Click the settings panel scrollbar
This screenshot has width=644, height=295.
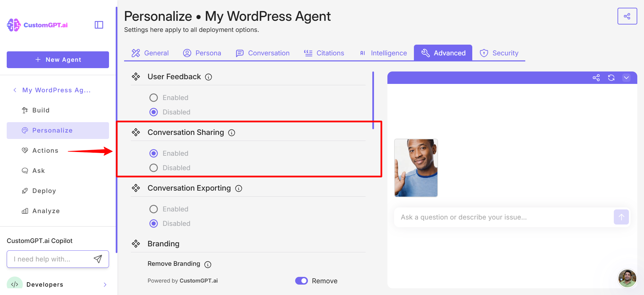pos(373,100)
